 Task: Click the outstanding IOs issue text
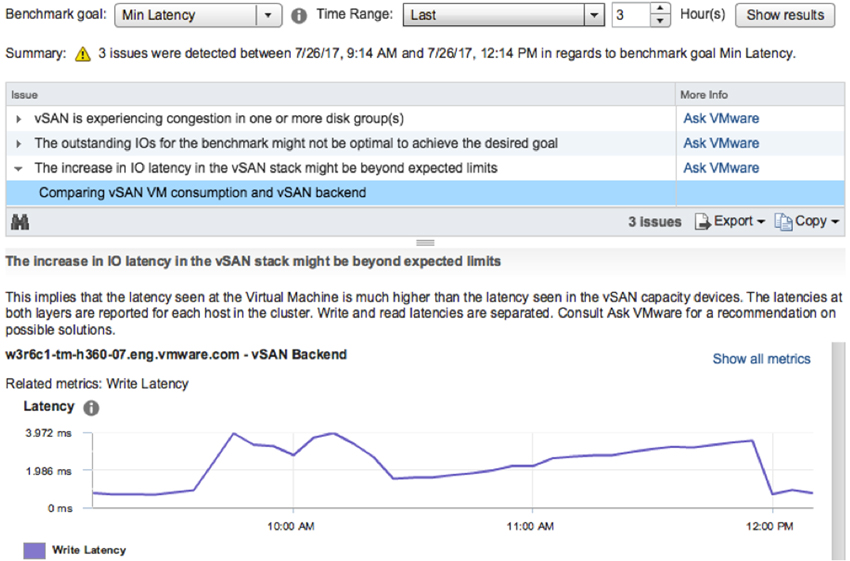tap(296, 144)
